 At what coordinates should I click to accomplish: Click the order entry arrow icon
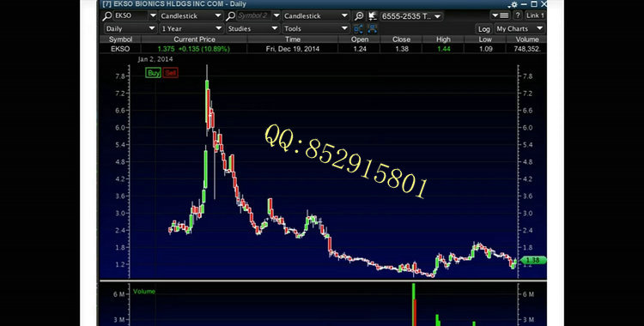pyautogui.click(x=373, y=16)
